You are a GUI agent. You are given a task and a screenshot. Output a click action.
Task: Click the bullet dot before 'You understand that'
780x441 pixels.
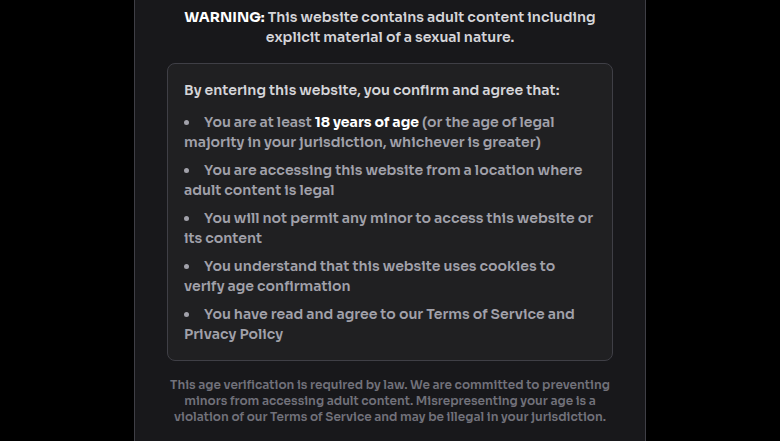[187, 266]
